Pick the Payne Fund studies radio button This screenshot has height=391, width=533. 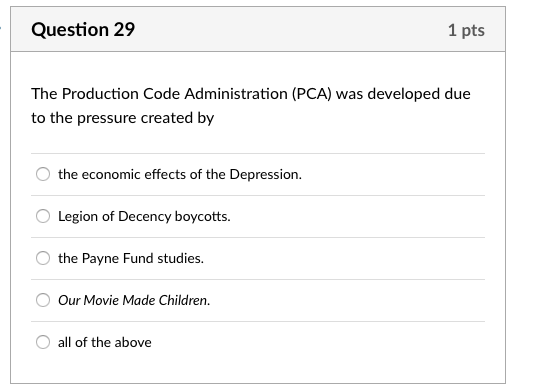[43, 258]
